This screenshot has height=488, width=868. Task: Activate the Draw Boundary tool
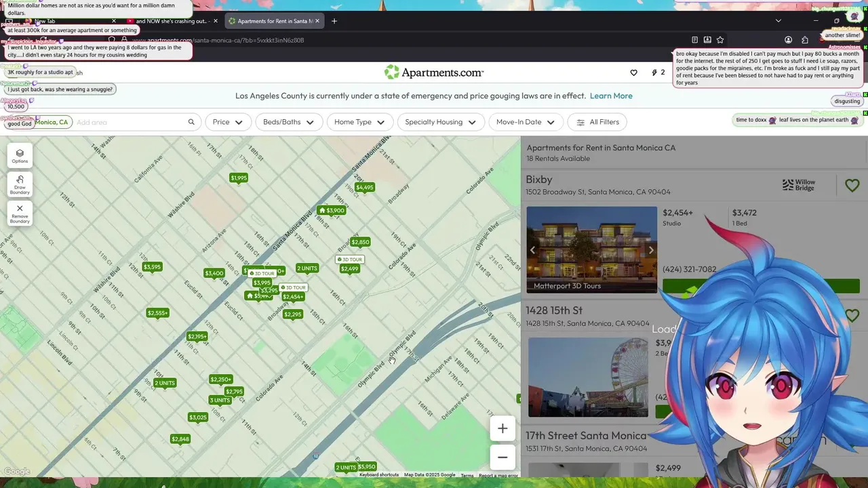coord(20,184)
